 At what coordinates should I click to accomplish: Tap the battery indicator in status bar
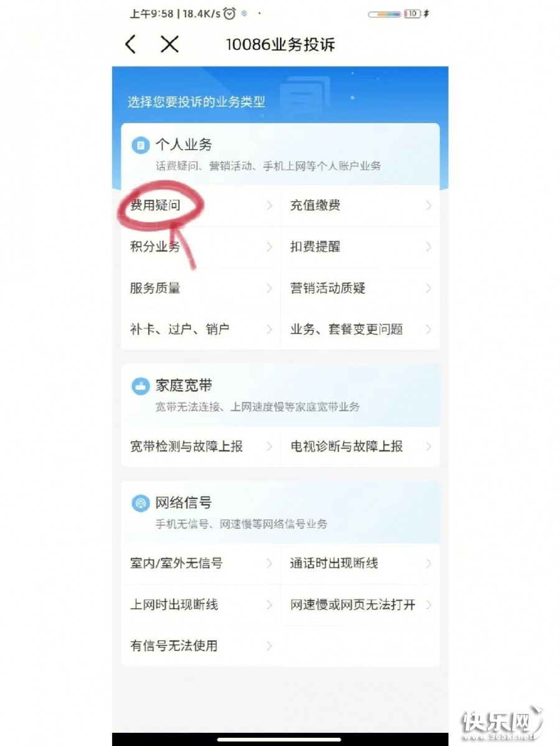point(412,14)
